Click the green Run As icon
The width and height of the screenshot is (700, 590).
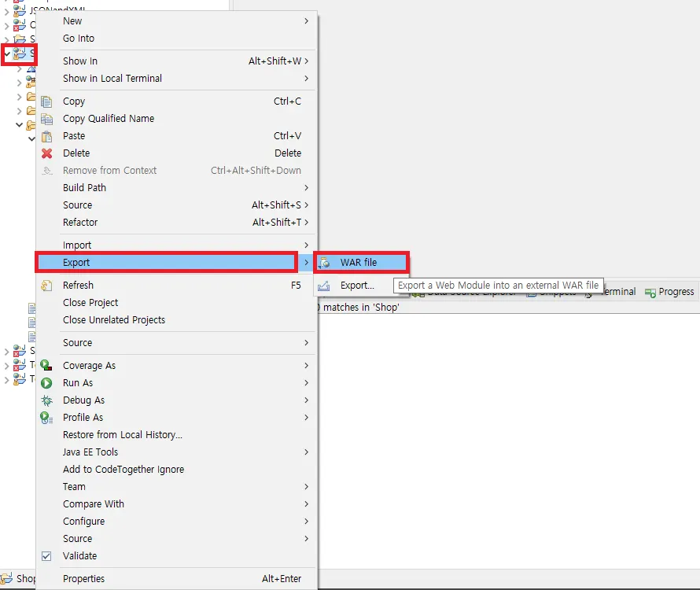pos(46,383)
